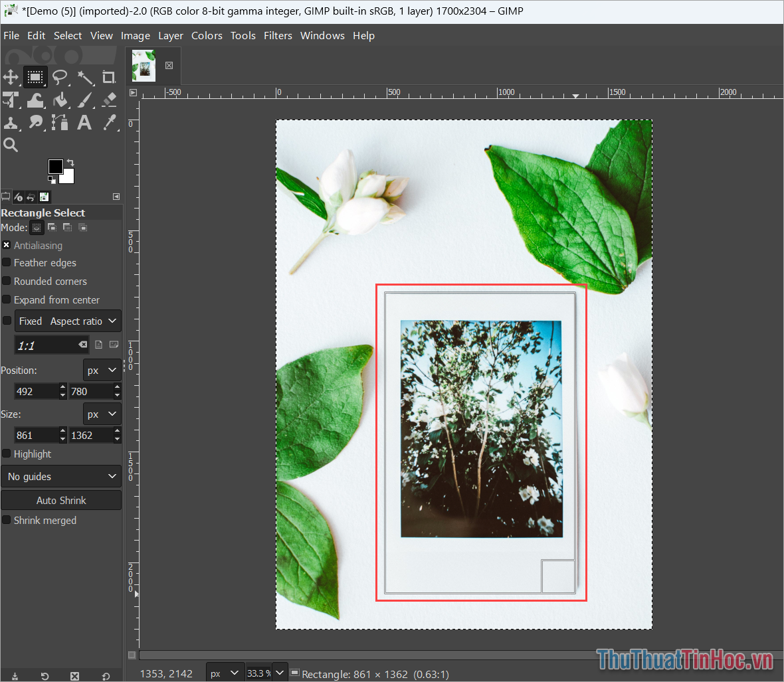The image size is (784, 682).
Task: Set selection mode to Replace
Action: 37,228
